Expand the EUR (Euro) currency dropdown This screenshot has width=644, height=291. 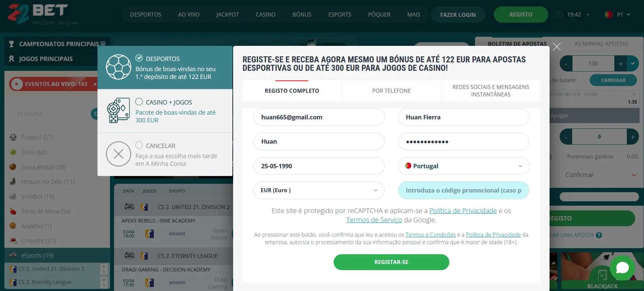(319, 191)
